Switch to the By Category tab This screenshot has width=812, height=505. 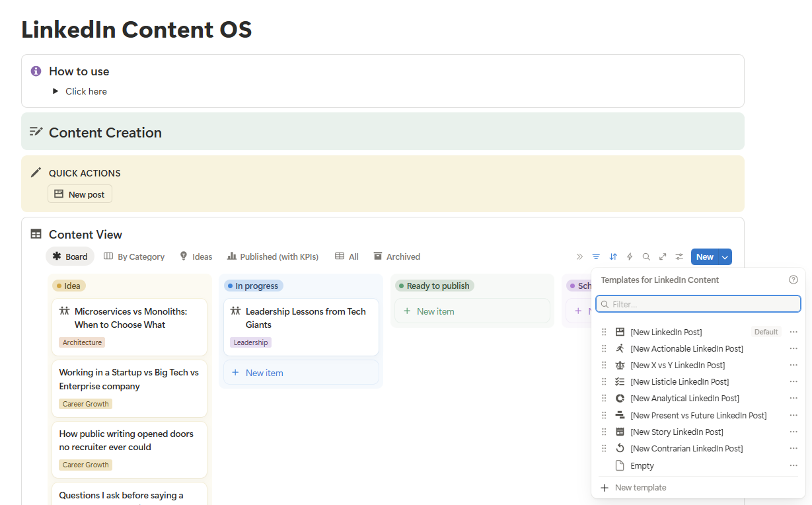(x=134, y=256)
